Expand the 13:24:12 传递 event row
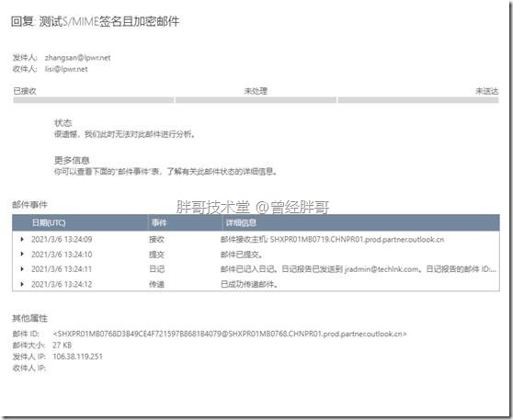Viewport: 513px width, 420px height. (x=22, y=284)
